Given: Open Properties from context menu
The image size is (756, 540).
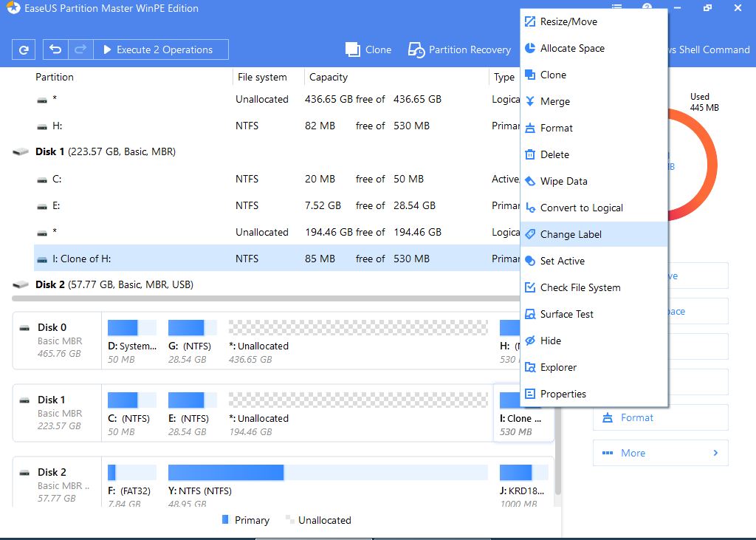Looking at the screenshot, I should (563, 394).
